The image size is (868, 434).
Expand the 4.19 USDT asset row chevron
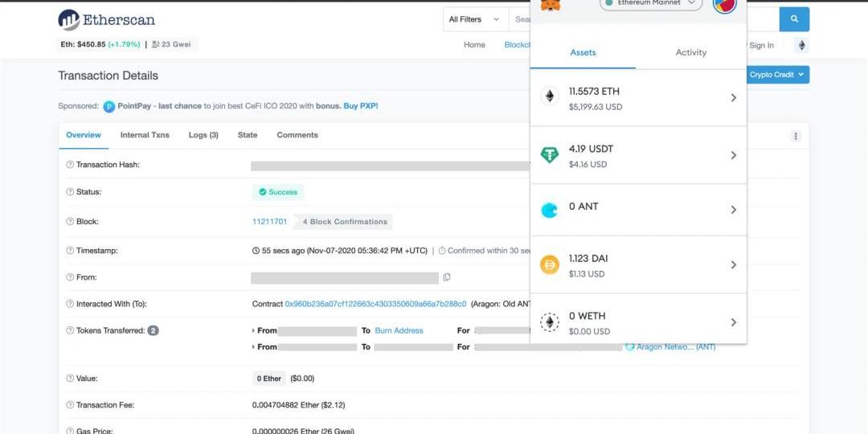pyautogui.click(x=734, y=156)
